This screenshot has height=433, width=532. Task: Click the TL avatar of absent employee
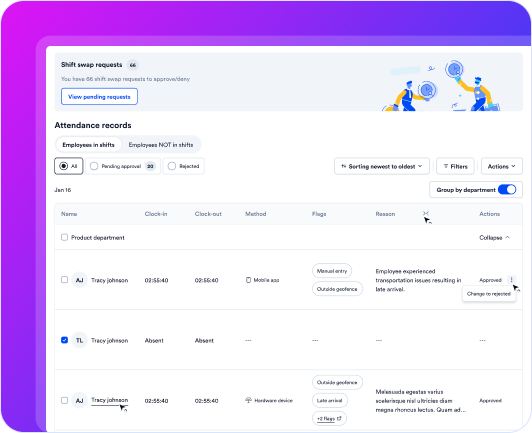pos(79,340)
